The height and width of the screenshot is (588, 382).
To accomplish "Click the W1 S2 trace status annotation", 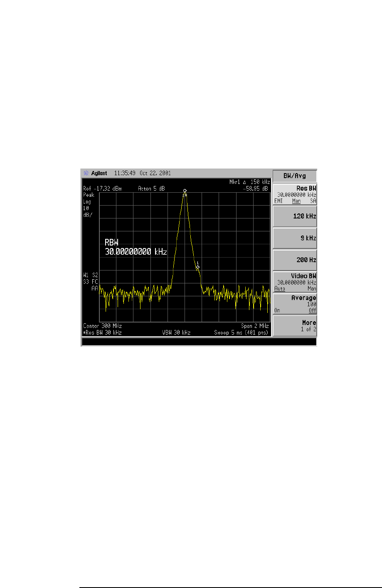I will point(91,275).
